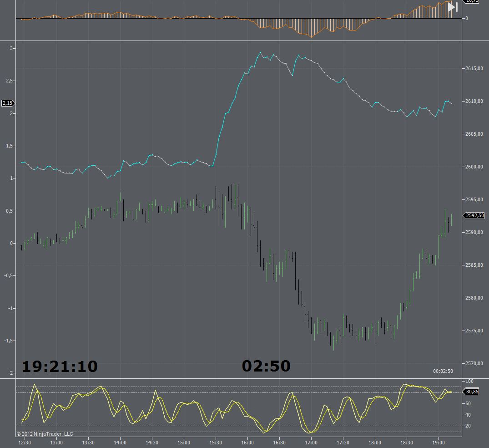This screenshot has width=489, height=448.
Task: Click the large 02:50 countdown text
Action: (266, 366)
